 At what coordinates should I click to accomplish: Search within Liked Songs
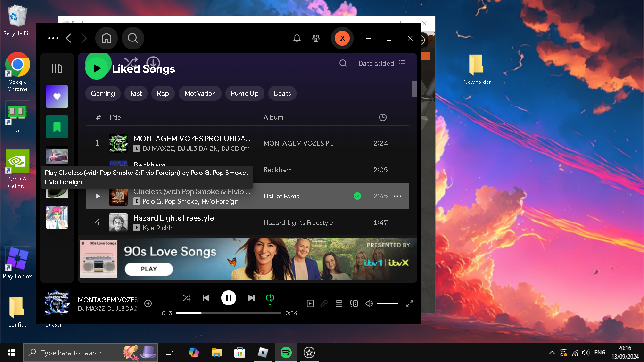343,63
